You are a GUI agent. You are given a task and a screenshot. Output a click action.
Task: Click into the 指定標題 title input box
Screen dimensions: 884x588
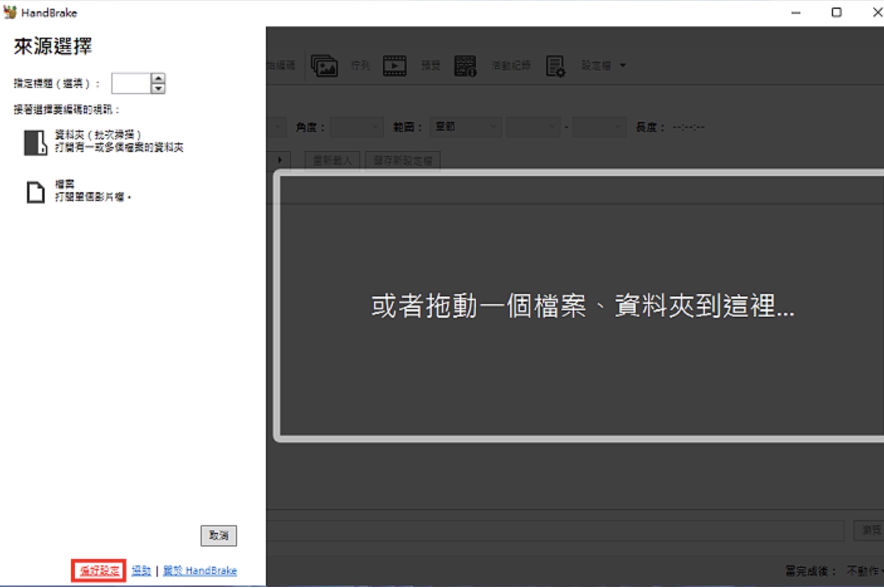click(x=131, y=84)
